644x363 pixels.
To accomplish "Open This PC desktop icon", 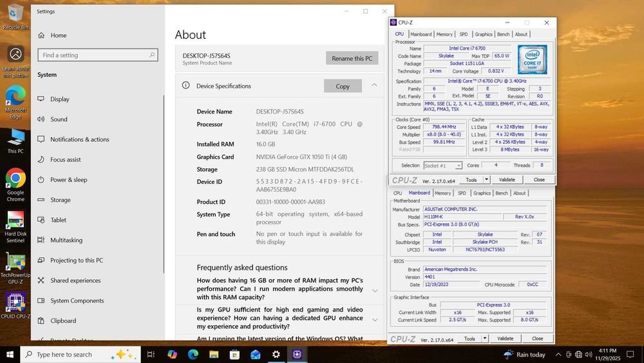I will (15, 141).
